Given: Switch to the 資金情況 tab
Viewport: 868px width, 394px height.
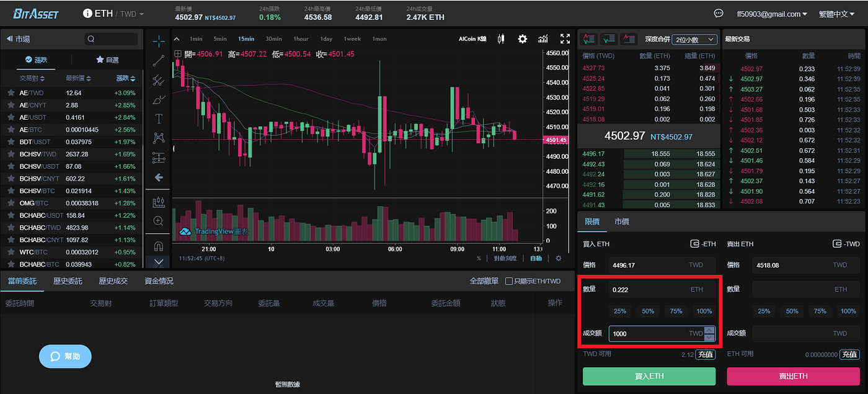Looking at the screenshot, I should tap(159, 281).
